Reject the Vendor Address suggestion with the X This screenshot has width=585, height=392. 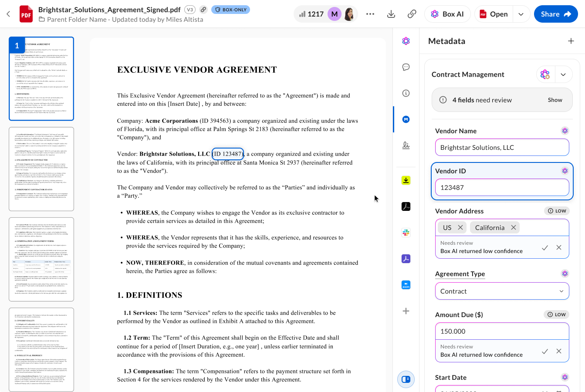click(x=559, y=247)
